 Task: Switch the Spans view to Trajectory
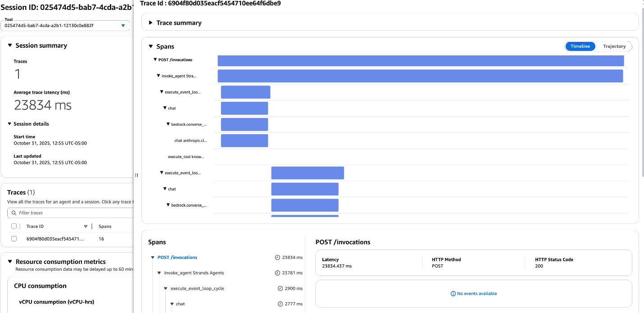coord(614,46)
